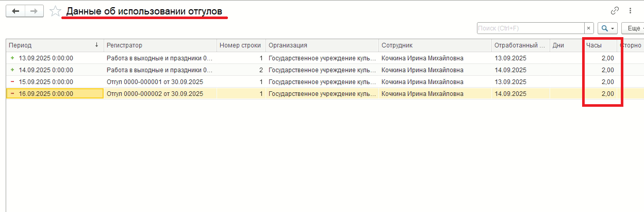The height and width of the screenshot is (212, 644).
Task: Select the Номер строки value 2
Action: pos(241,70)
